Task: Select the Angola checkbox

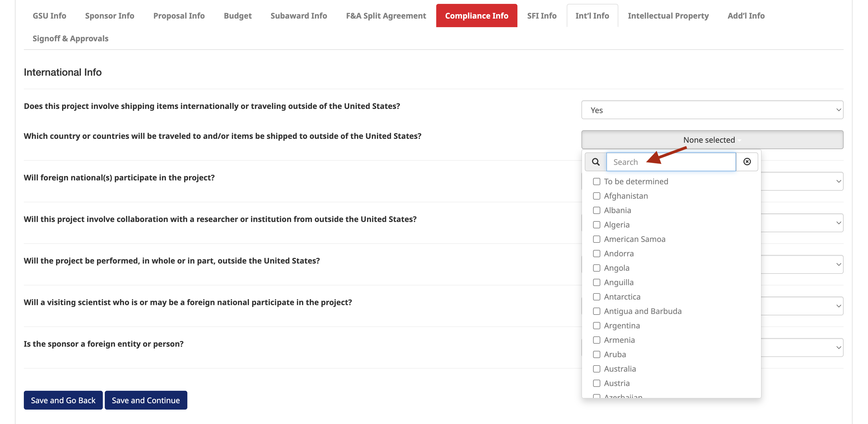Action: (x=596, y=268)
